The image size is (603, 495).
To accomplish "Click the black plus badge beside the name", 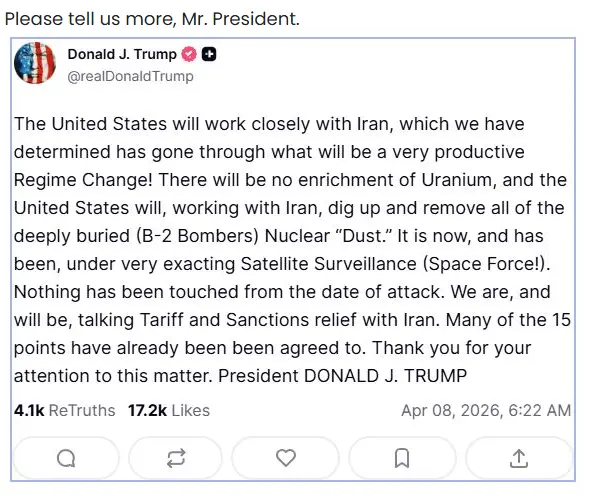I will point(209,54).
